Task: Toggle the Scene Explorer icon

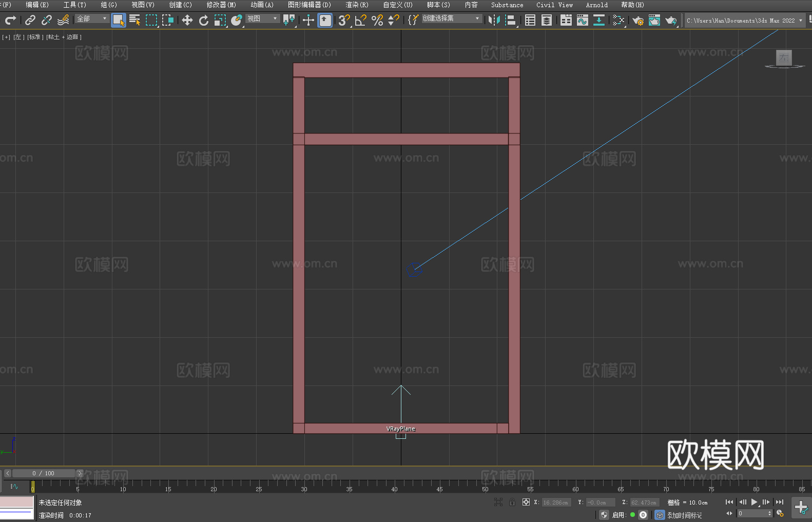Action: pyautogui.click(x=530, y=20)
